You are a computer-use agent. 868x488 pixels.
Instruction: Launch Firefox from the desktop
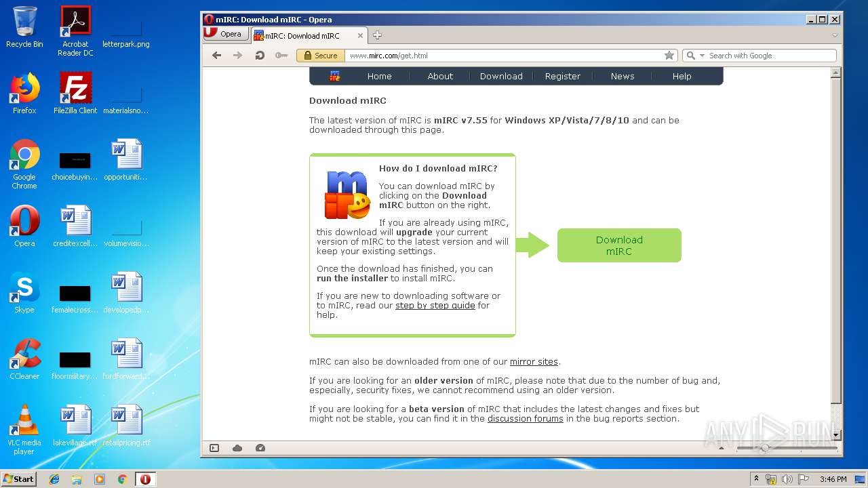(24, 94)
